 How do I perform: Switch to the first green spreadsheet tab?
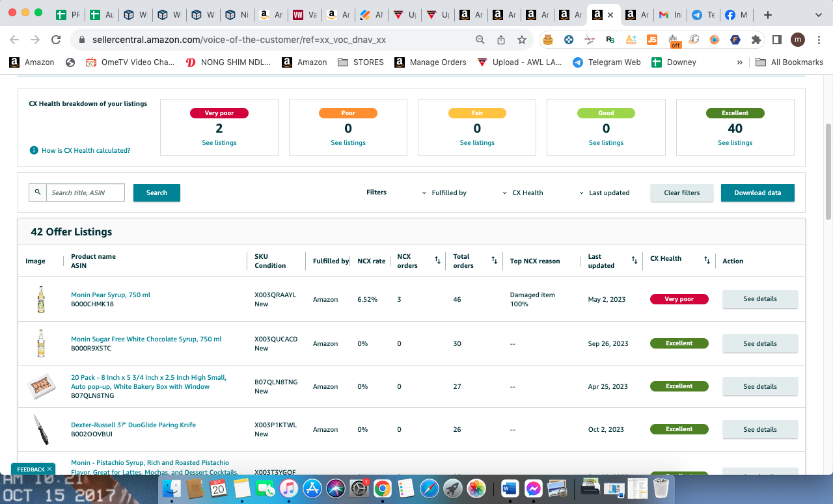69,14
